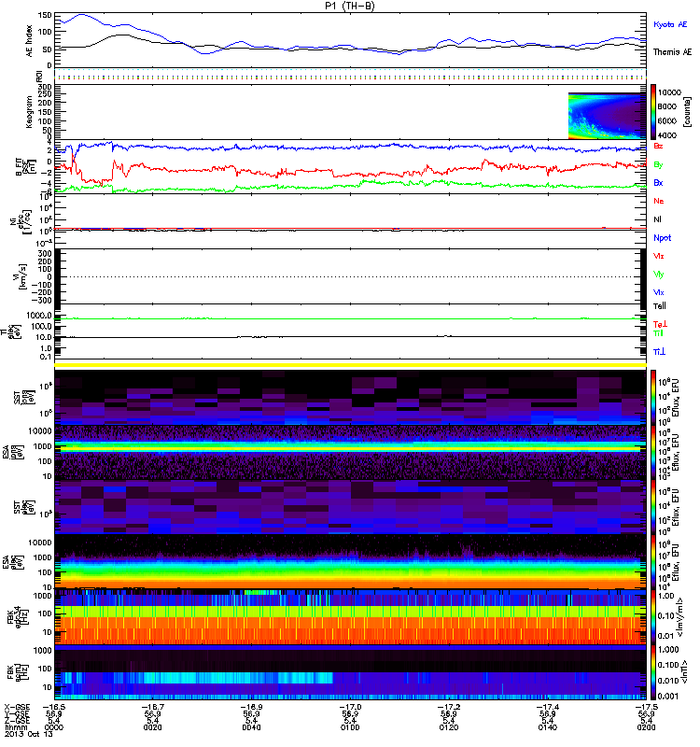Click the "0140" time axis label
This screenshot has width=700, height=747.
click(548, 727)
